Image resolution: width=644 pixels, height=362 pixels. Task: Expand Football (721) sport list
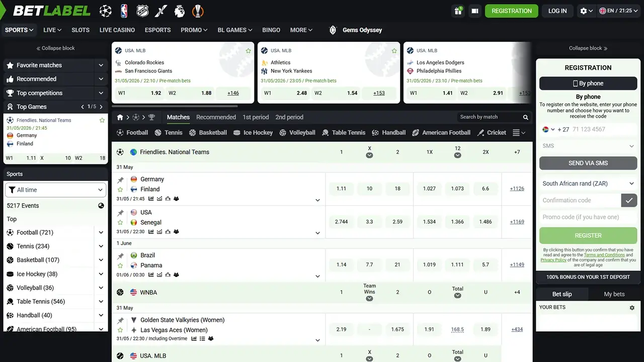coord(101,232)
